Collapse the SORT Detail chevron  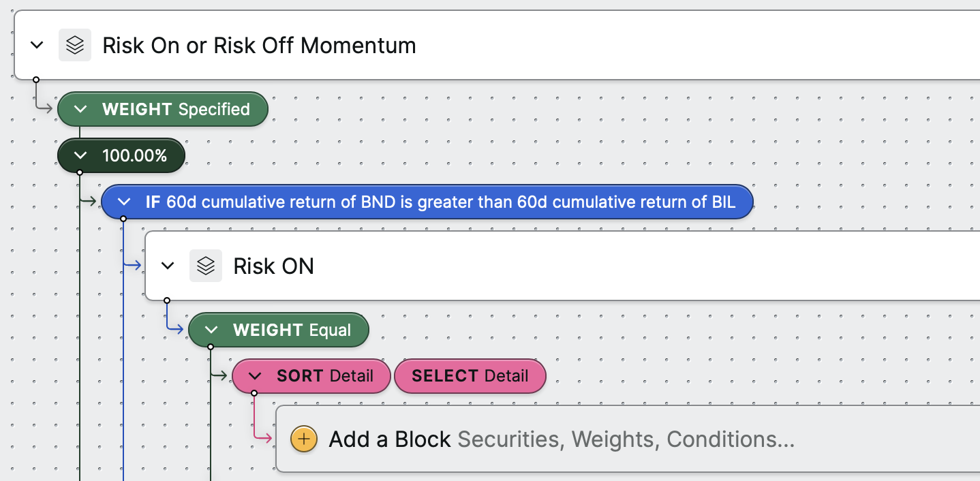[255, 376]
